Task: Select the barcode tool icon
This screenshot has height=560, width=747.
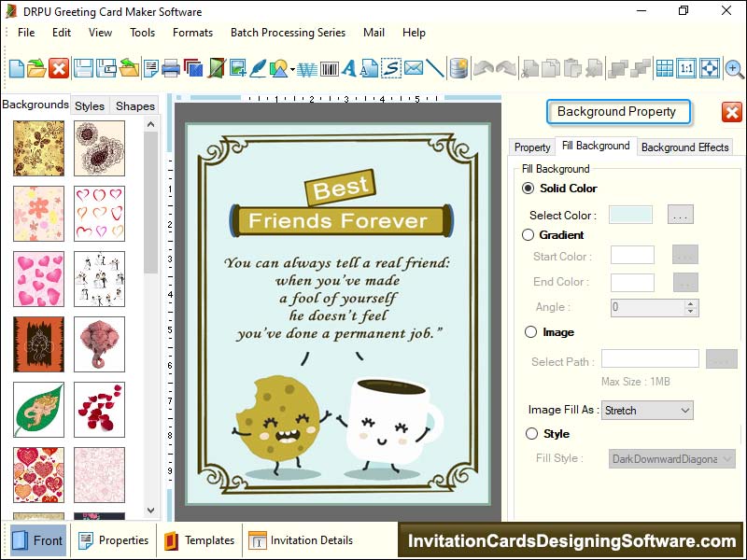Action: point(329,68)
